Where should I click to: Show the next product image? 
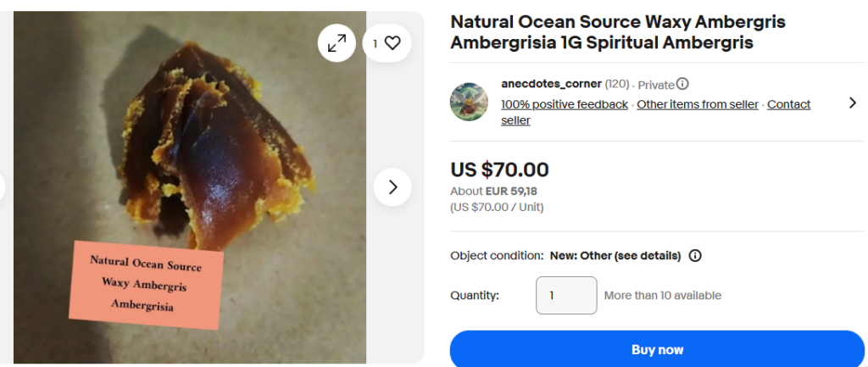tap(392, 187)
